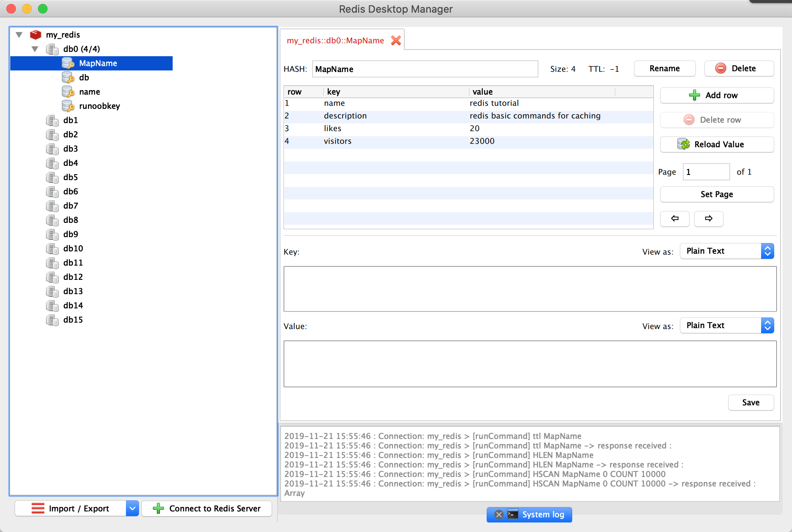Click the Key text area

point(530,289)
